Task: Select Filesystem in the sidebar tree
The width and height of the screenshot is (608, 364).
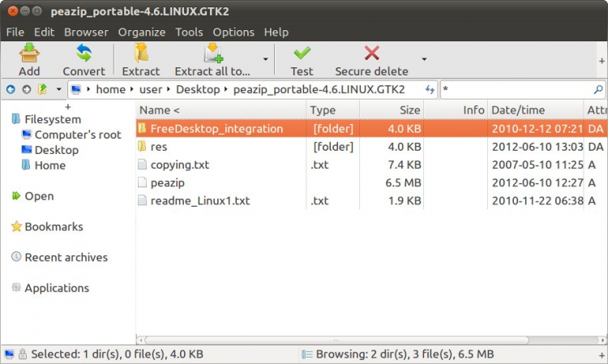Action: pyautogui.click(x=53, y=119)
